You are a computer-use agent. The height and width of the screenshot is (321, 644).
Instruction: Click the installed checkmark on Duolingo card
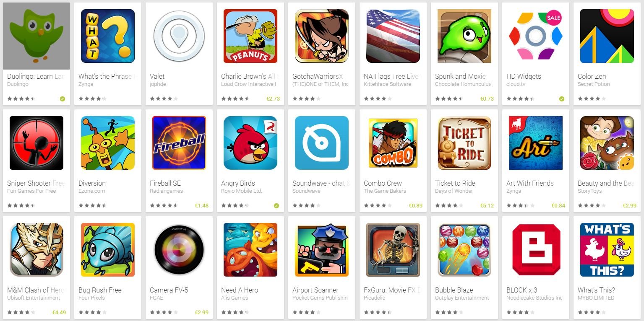click(63, 99)
